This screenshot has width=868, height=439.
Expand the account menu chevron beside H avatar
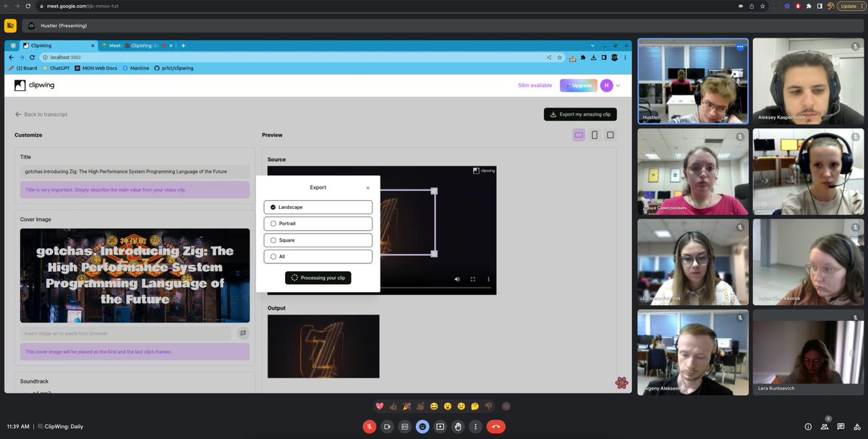(618, 85)
